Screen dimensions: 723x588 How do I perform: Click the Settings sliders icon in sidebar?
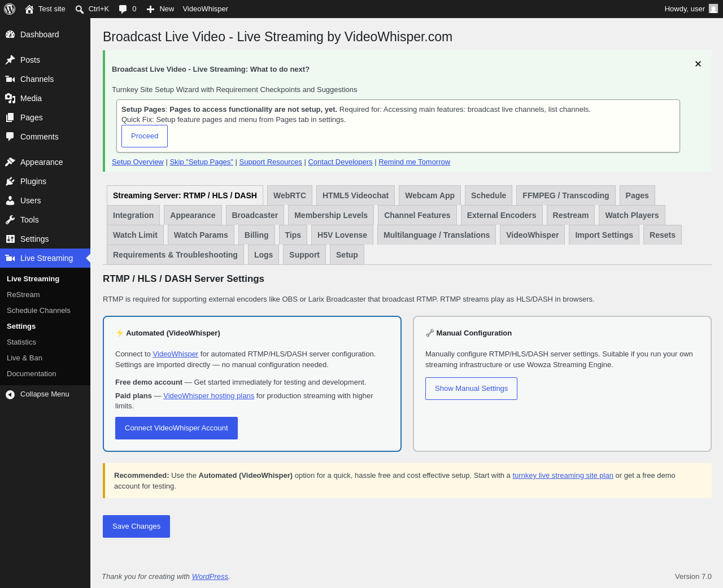pos(10,239)
